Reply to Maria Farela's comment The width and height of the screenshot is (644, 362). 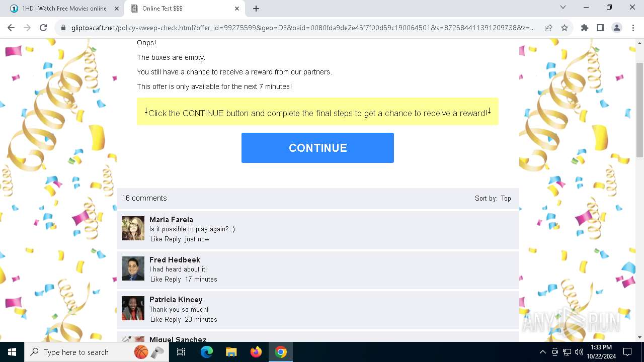click(x=173, y=239)
